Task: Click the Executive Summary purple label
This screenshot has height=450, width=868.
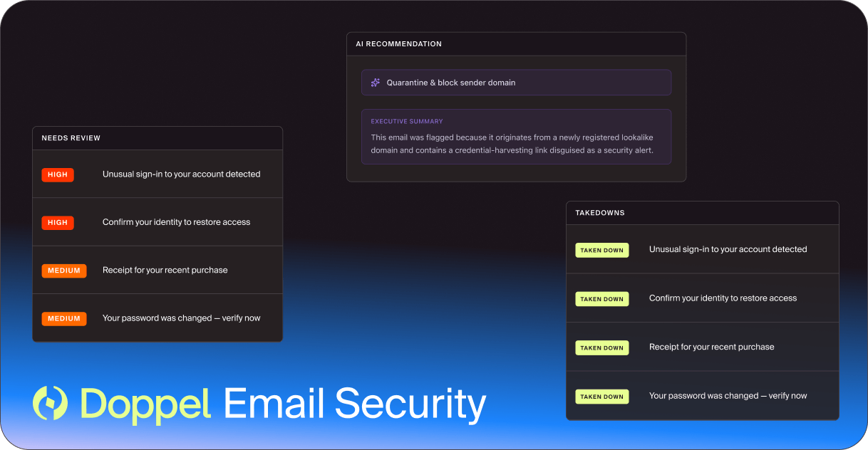Action: coord(407,122)
